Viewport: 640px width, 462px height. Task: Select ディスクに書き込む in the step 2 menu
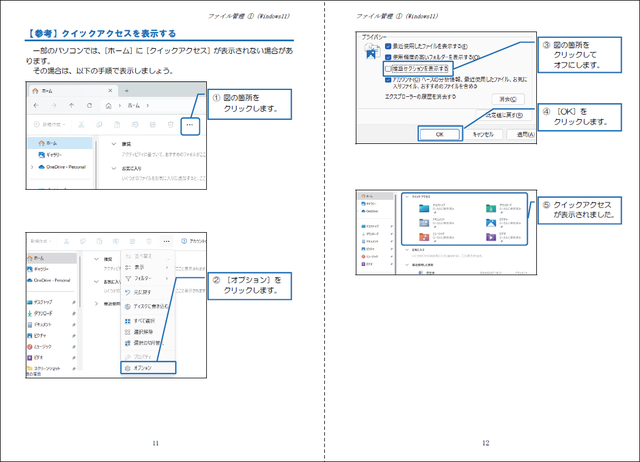pos(148,307)
